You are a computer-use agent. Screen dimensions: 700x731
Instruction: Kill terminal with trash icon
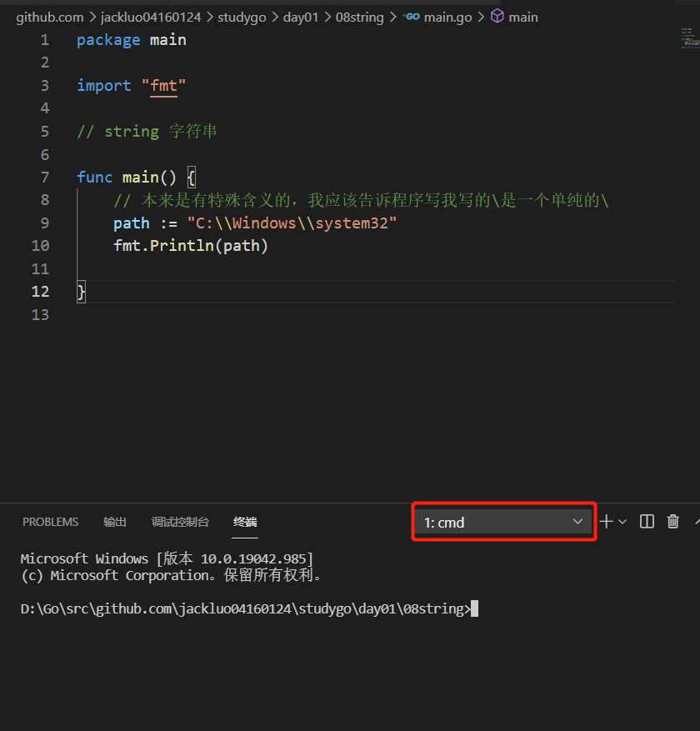pos(673,522)
